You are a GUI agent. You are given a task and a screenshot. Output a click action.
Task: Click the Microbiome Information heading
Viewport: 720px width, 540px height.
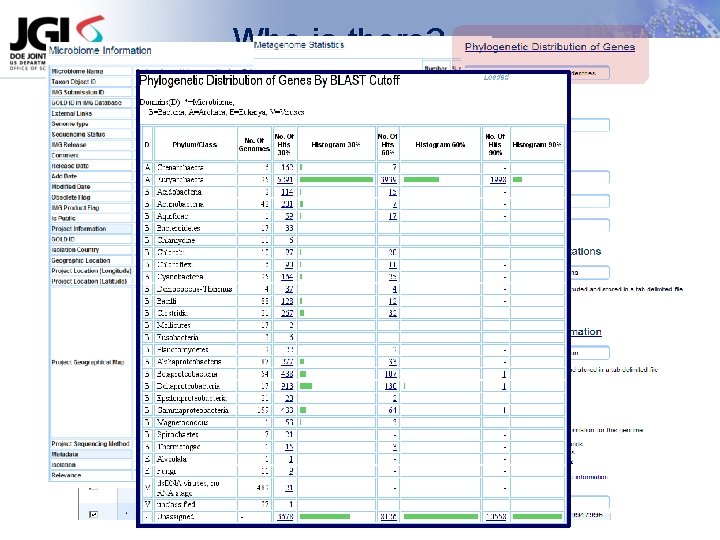click(100, 51)
